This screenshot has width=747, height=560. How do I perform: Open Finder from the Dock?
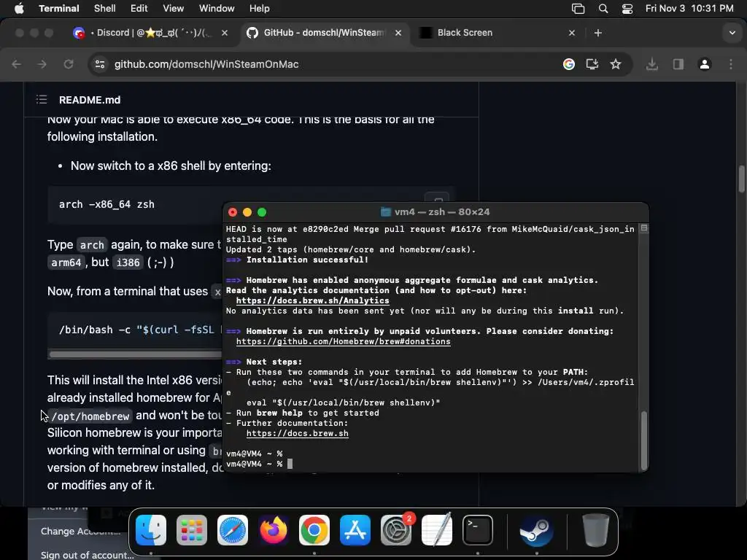[x=151, y=530]
